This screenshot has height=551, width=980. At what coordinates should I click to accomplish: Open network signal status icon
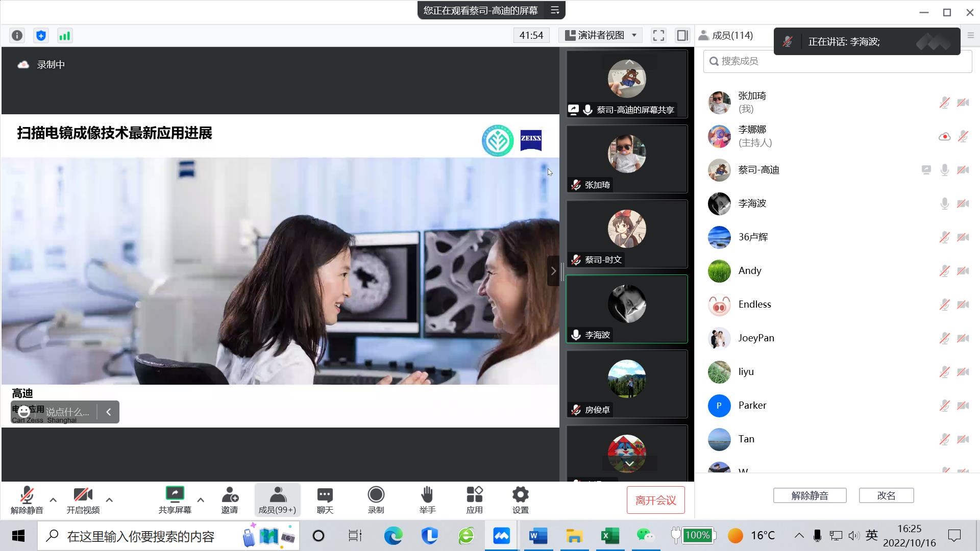pos(65,36)
